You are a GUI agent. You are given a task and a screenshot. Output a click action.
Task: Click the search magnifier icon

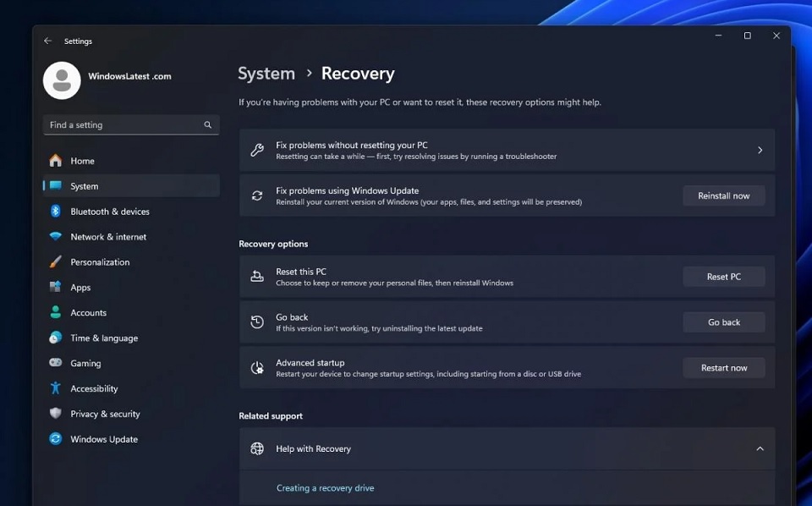208,125
